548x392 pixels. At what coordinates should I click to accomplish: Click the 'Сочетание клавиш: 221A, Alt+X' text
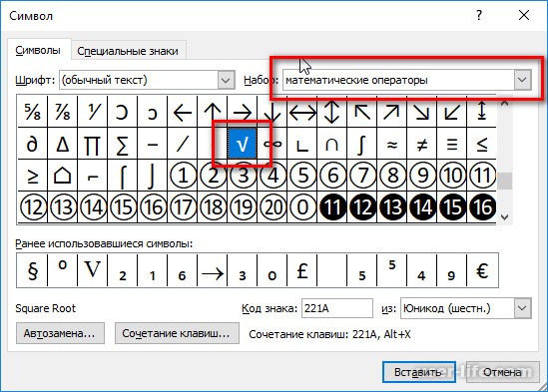(329, 334)
